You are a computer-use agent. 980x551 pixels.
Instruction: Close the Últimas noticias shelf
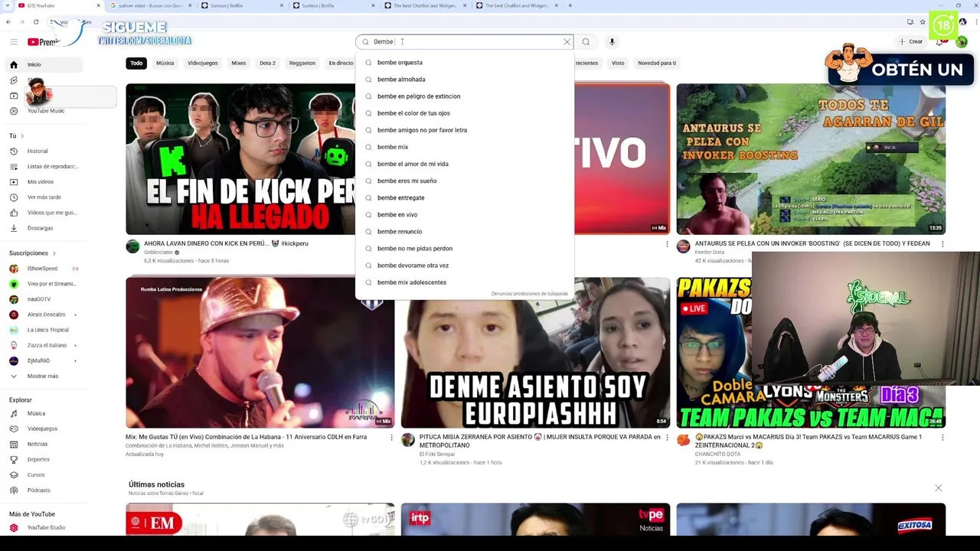coord(938,487)
